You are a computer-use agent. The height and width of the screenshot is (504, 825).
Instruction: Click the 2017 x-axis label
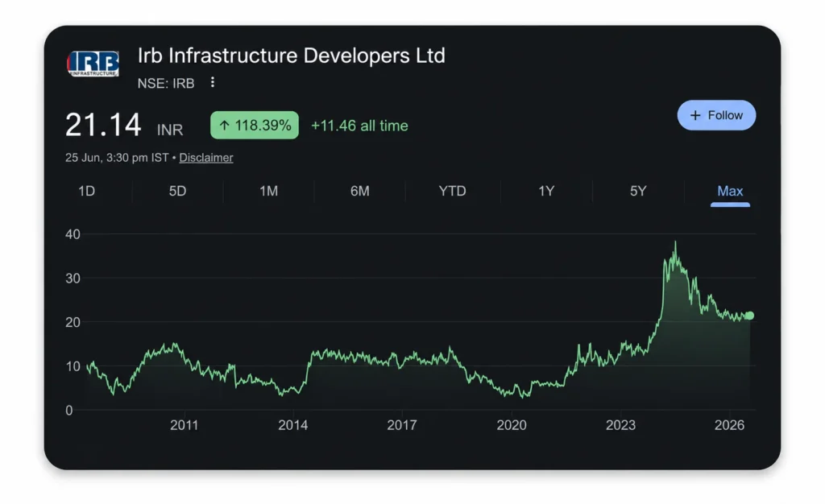pos(402,425)
